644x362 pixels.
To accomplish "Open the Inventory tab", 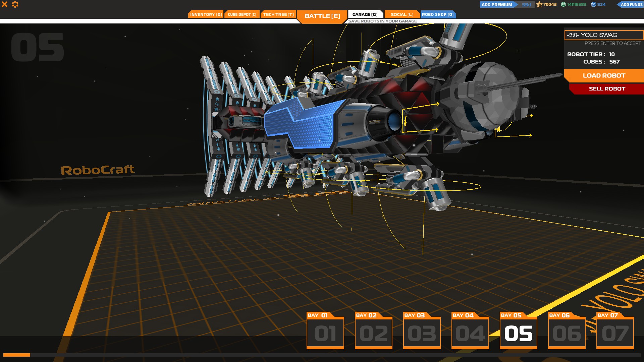I will [206, 14].
